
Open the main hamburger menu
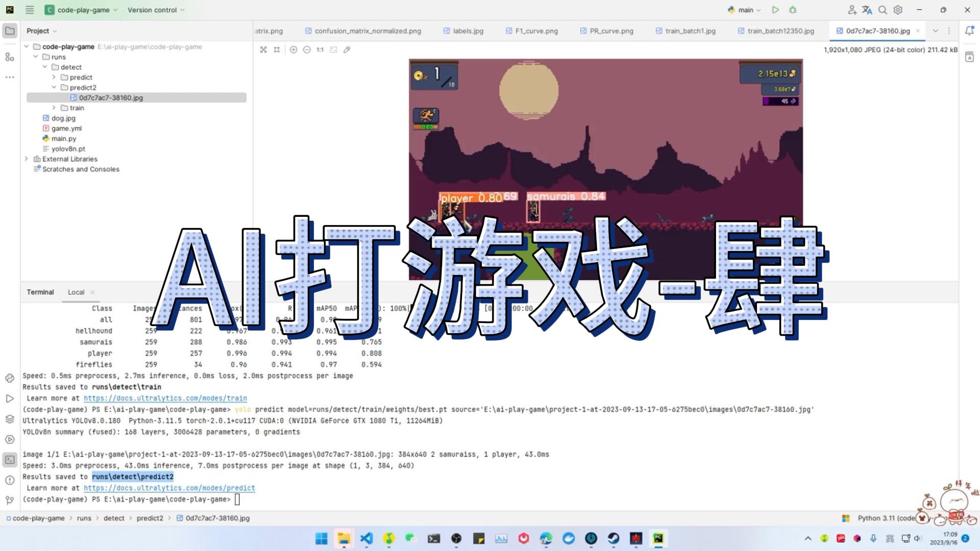click(30, 10)
